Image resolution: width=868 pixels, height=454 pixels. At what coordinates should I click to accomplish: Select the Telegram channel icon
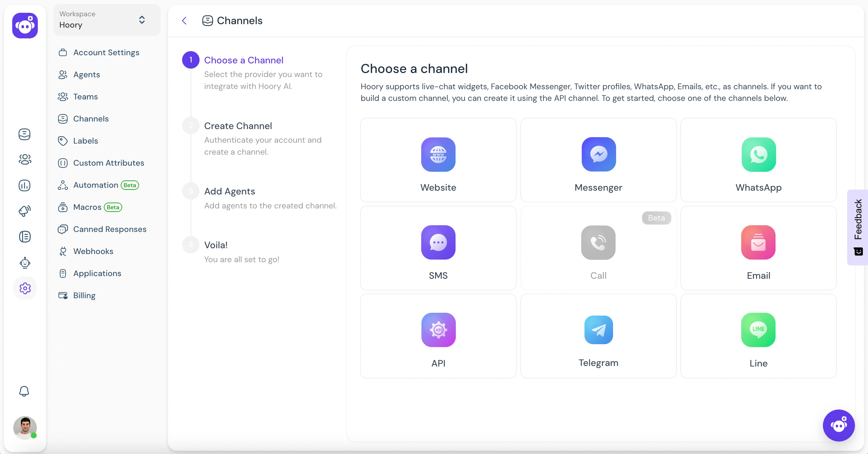(598, 329)
